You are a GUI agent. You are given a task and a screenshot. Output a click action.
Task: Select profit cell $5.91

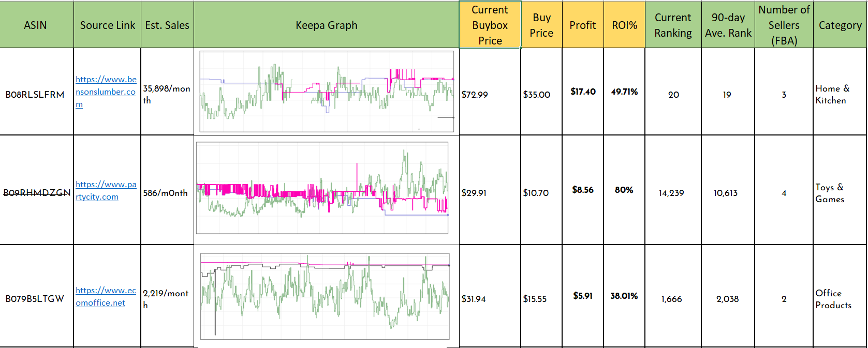point(583,296)
